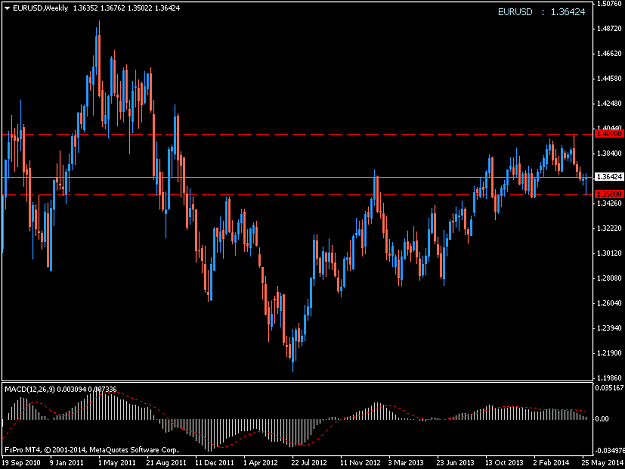Screen dimensions: 625x469
Task: Click the MACD scale value -0.034976
Action: [609, 451]
